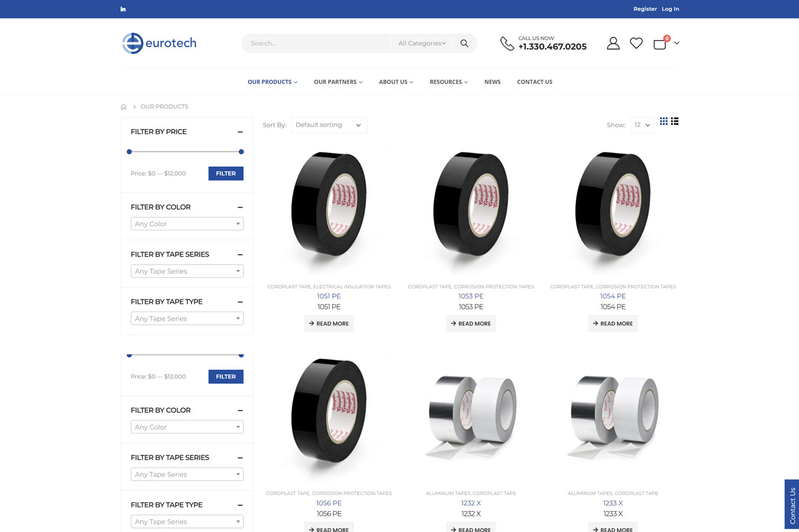Open the 1054 PE tape image
Image resolution: width=799 pixels, height=532 pixels.
[613, 208]
